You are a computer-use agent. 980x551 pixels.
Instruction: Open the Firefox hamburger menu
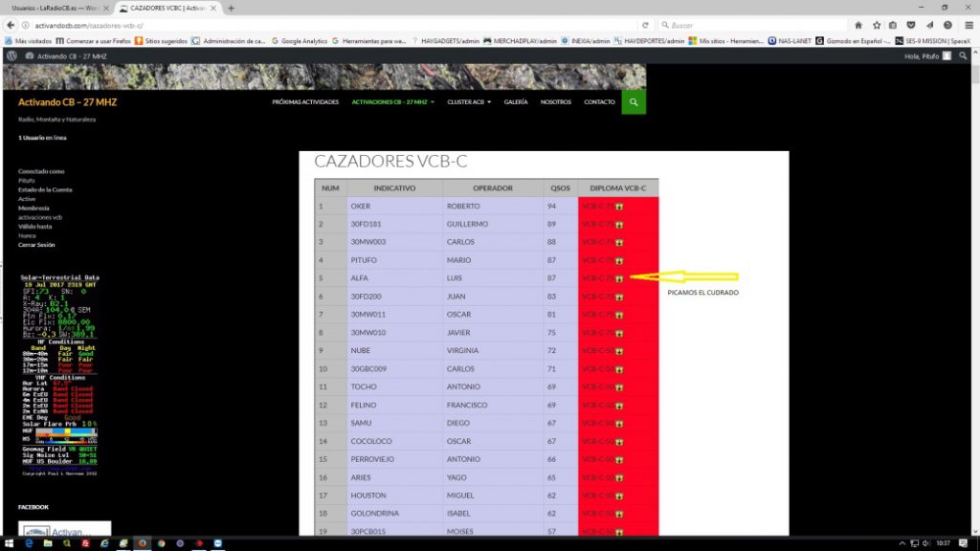(969, 26)
